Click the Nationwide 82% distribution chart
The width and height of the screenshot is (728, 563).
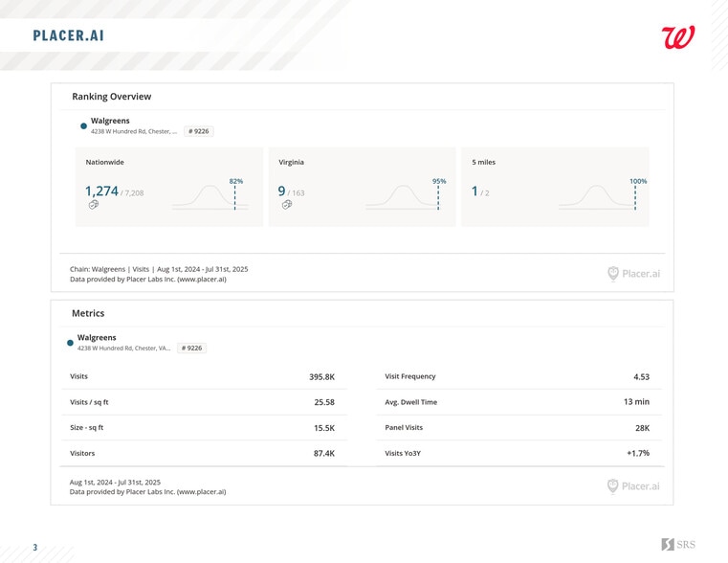click(x=210, y=196)
